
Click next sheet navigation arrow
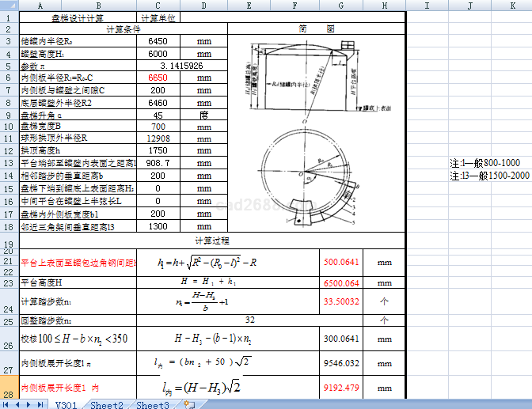click(x=28, y=404)
